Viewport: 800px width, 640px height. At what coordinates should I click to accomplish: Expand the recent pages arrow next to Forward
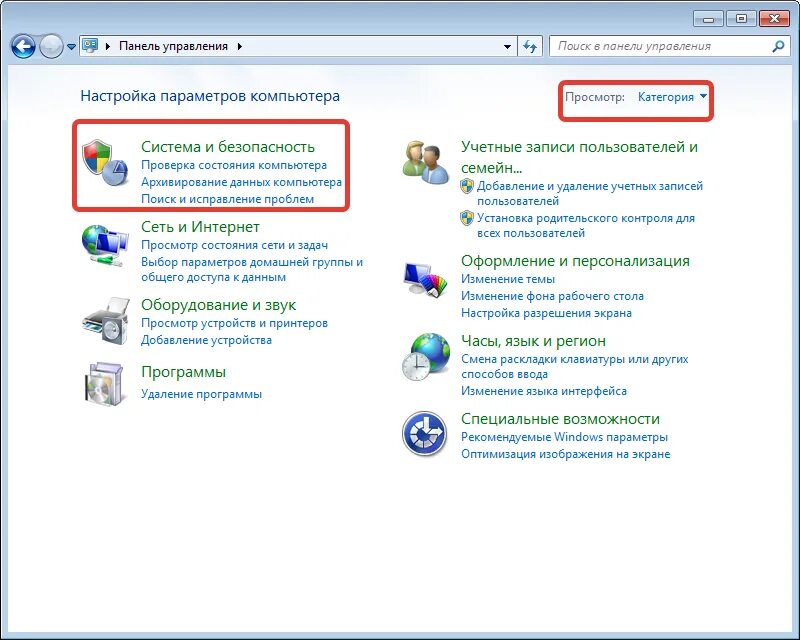point(71,46)
